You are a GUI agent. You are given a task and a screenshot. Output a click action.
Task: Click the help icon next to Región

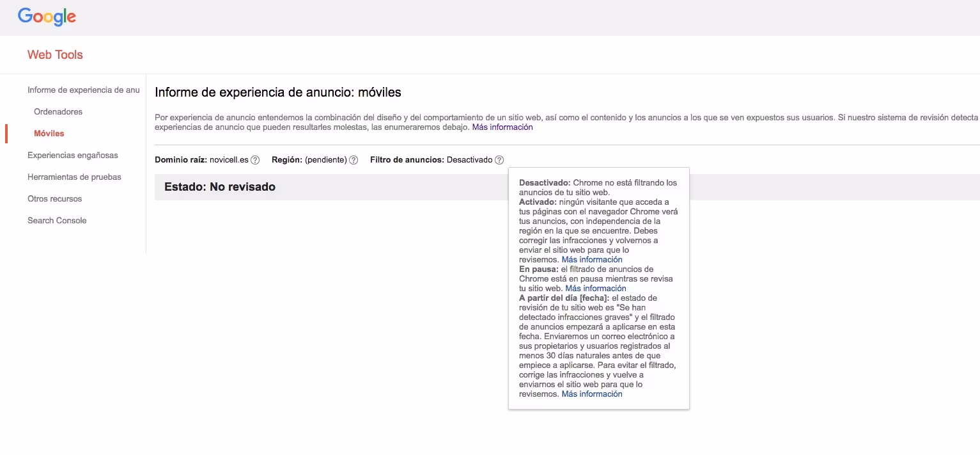354,160
